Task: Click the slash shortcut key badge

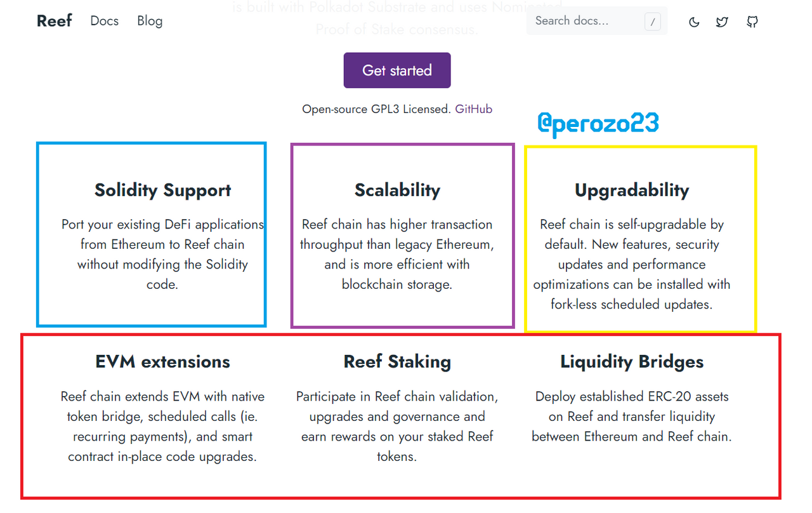Action: (x=652, y=22)
